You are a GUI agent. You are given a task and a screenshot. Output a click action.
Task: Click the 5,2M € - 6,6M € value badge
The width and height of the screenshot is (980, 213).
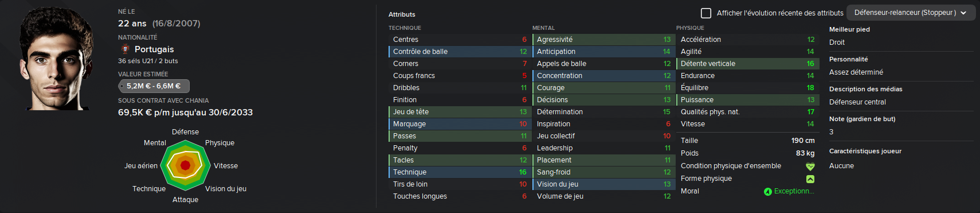click(x=154, y=86)
